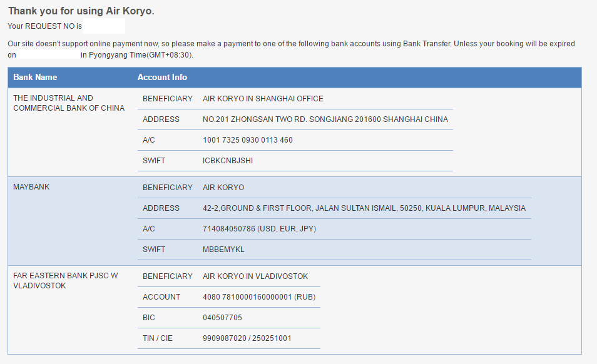The width and height of the screenshot is (597, 364).
Task: Click the 'SWIFT' label in Maybank row
Action: point(154,250)
